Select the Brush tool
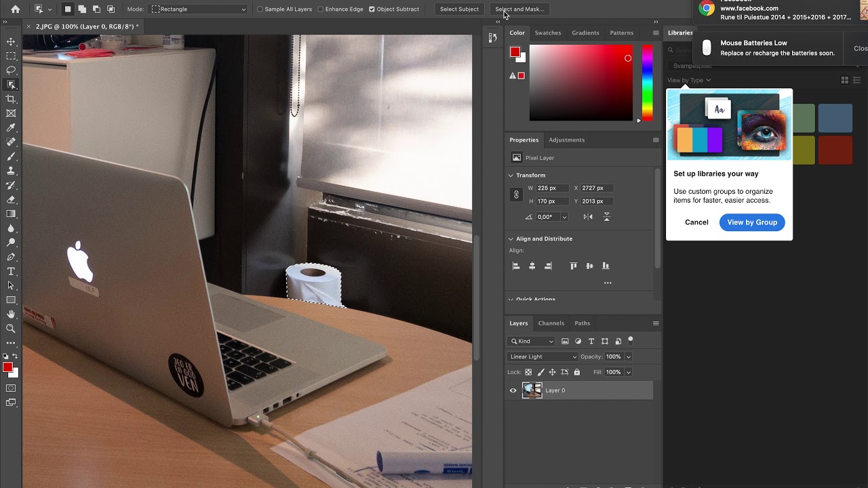The image size is (868, 488). [x=11, y=157]
